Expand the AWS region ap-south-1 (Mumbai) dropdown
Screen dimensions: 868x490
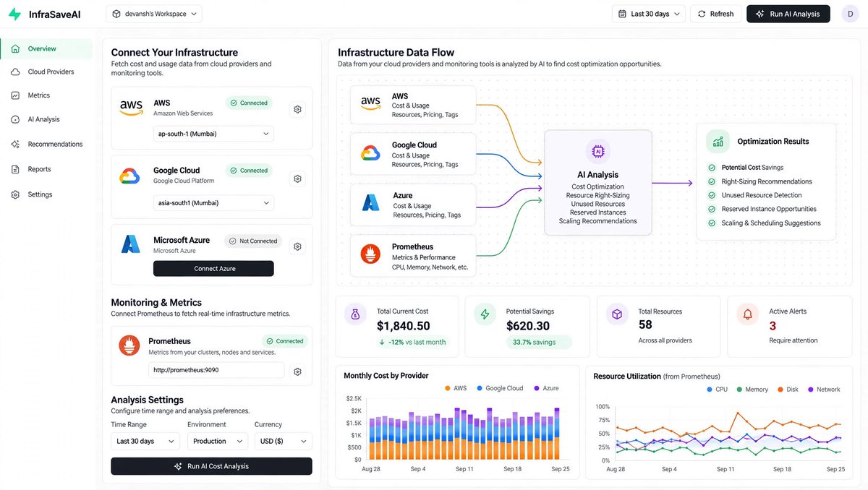pyautogui.click(x=213, y=134)
